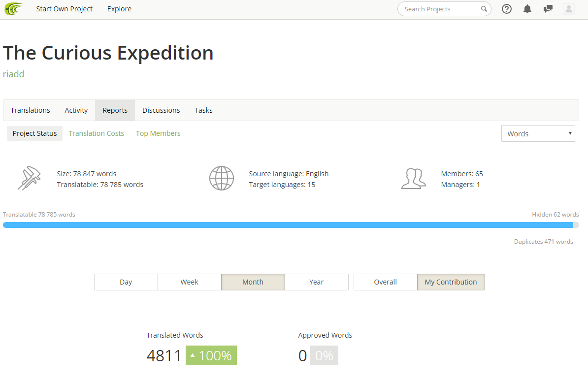Click the project size caliper icon
The width and height of the screenshot is (588, 380).
pos(29,178)
